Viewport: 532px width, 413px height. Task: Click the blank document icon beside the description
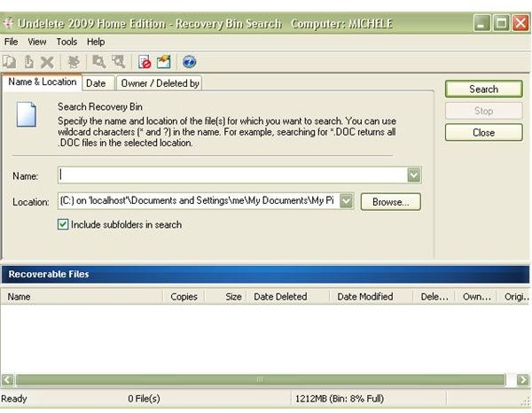pyautogui.click(x=26, y=114)
